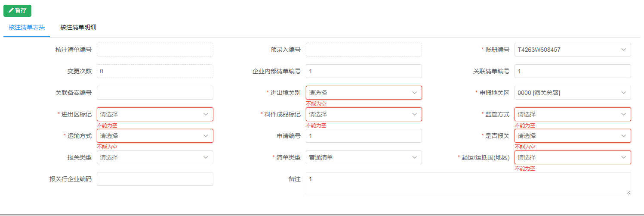Expand the 进出境类别 dropdown
This screenshot has height=216, width=644.
364,93
